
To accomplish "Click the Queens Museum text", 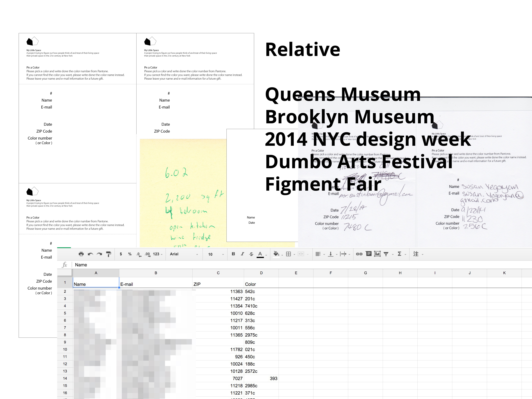I will 343,95.
